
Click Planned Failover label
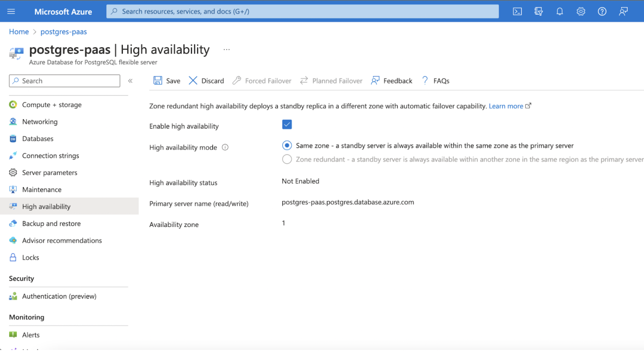337,81
